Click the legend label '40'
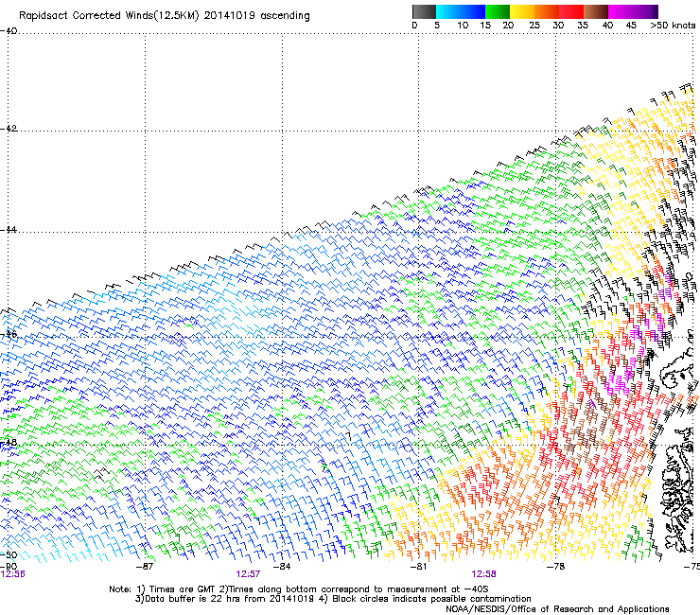 pos(607,26)
